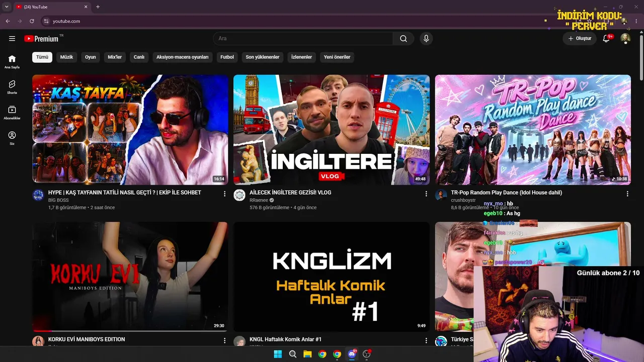Select the Tümü filter chip
The width and height of the screenshot is (644, 362).
(x=42, y=57)
